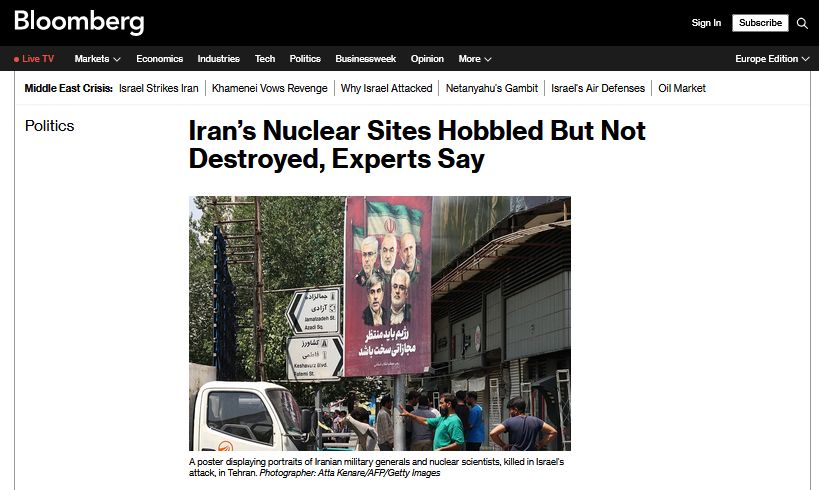Open the Oil Market topic link

coord(682,88)
